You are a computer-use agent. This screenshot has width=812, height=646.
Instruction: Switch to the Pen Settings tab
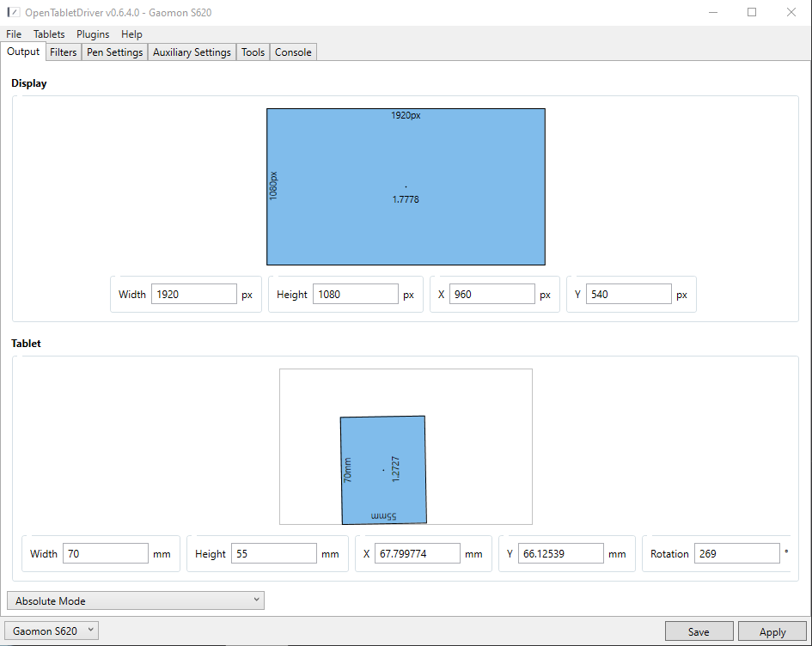point(115,52)
